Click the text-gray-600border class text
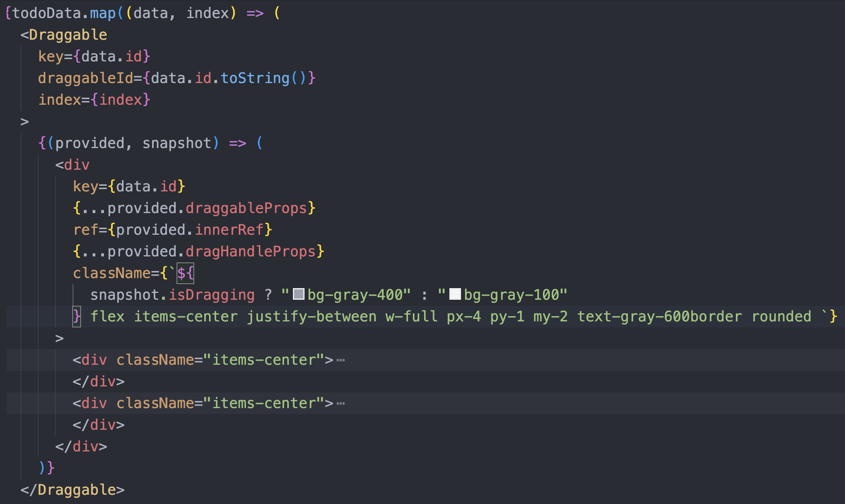Image resolution: width=845 pixels, height=504 pixels. point(659,317)
